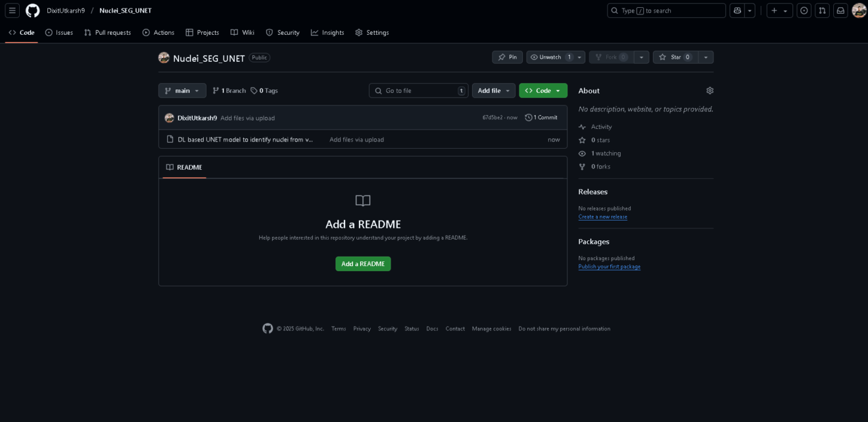Click the DixitUtkarsh9 commit author avatar
This screenshot has width=868, height=422.
pyautogui.click(x=169, y=118)
